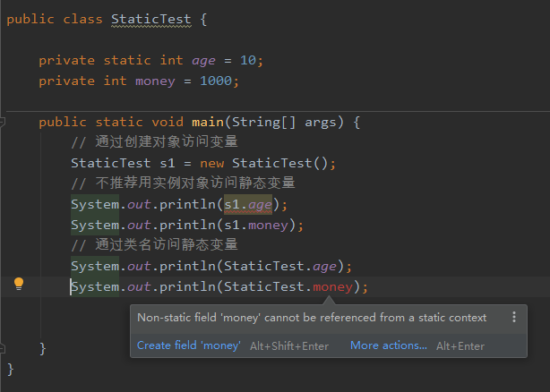
Task: Click the yellow quick-fix lightbulb icon
Action: (19, 284)
